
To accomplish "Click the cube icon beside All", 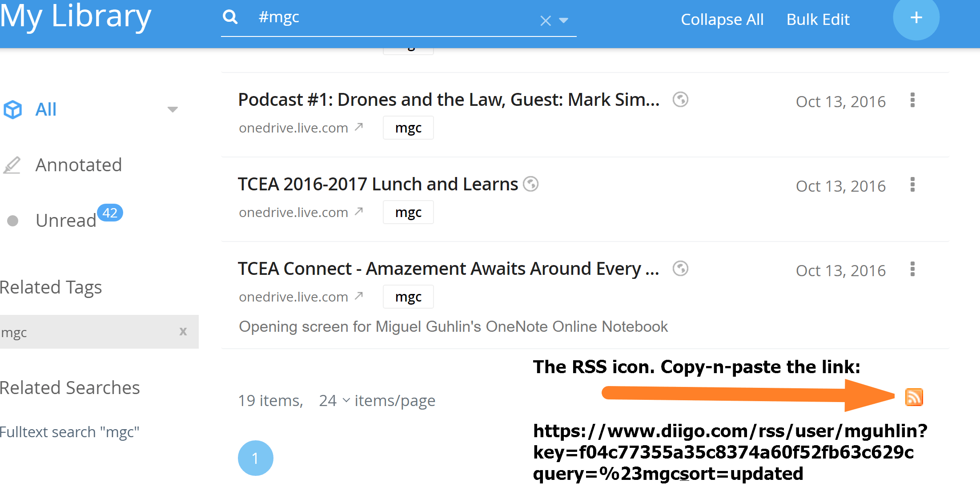I will pyautogui.click(x=12, y=109).
